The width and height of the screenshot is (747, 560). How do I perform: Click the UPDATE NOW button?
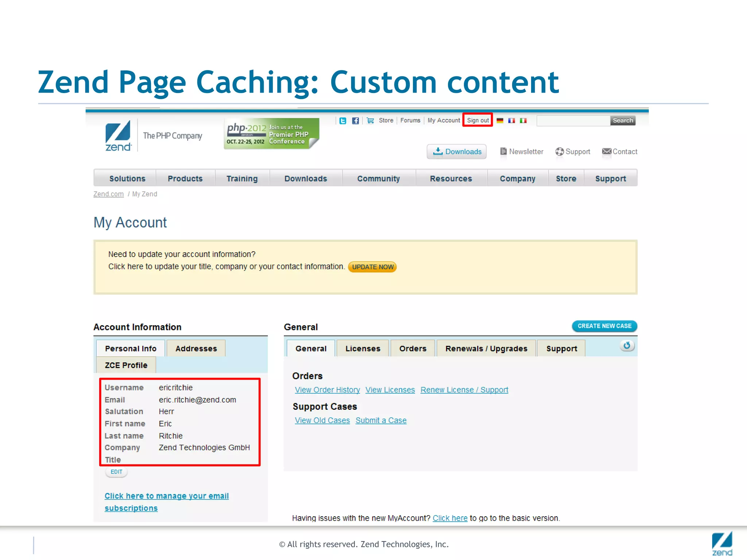tap(372, 267)
